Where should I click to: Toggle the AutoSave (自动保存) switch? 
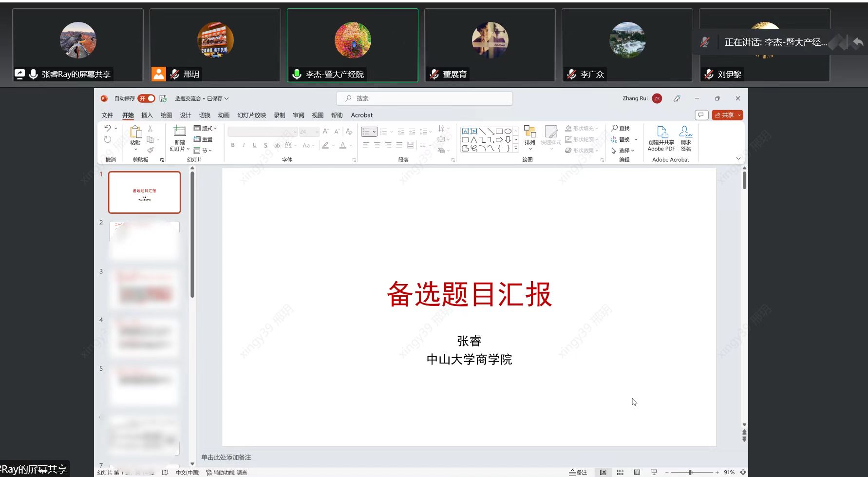click(146, 98)
